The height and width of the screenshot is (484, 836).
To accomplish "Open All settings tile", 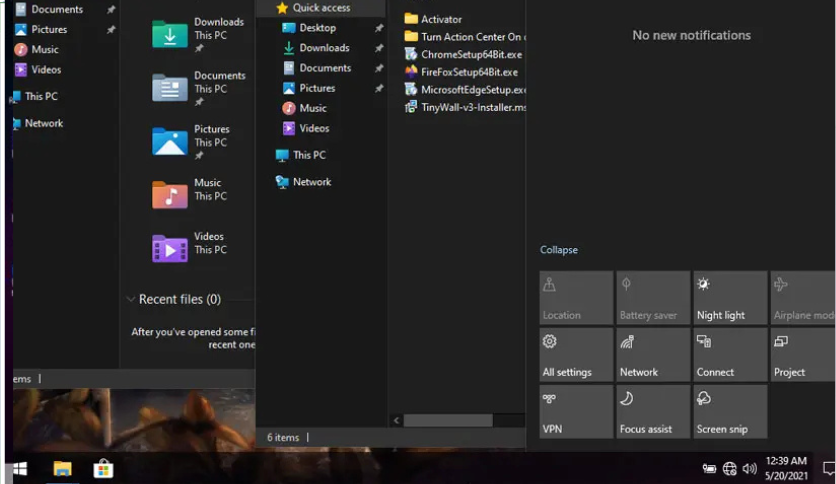I will 576,354.
